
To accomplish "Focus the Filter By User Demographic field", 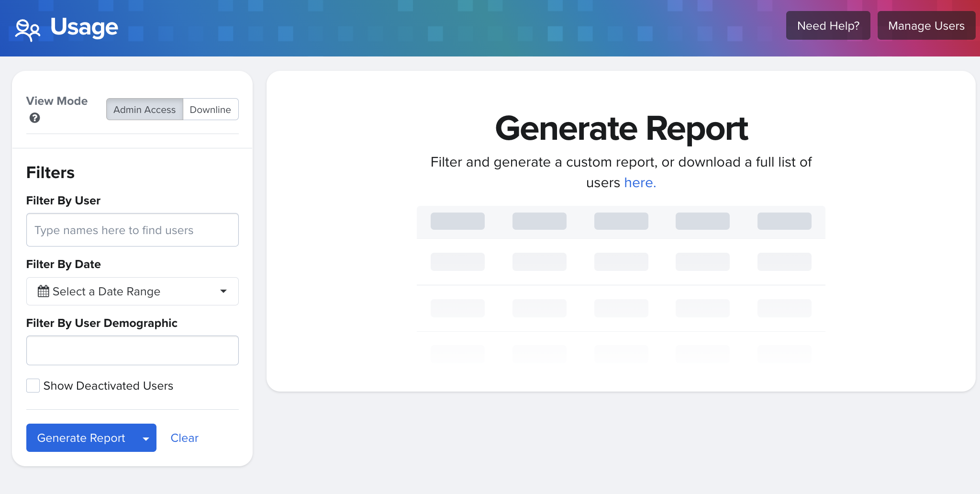I will point(132,350).
